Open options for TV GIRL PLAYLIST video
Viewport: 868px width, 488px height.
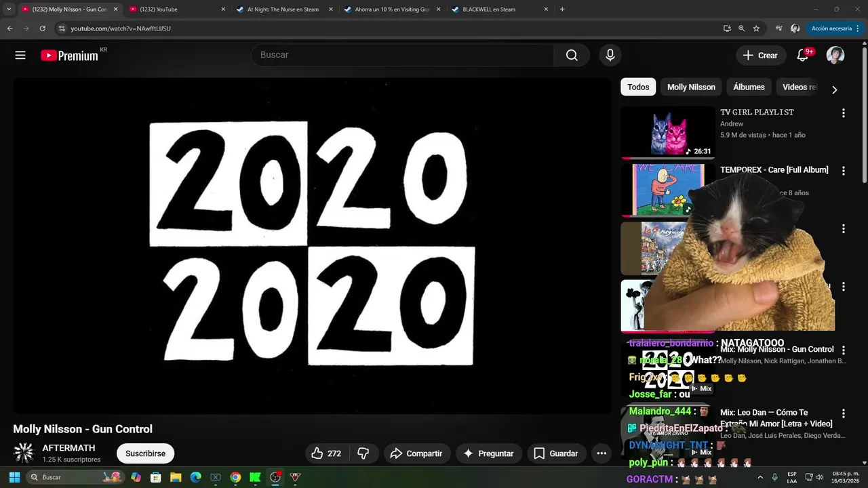click(844, 113)
